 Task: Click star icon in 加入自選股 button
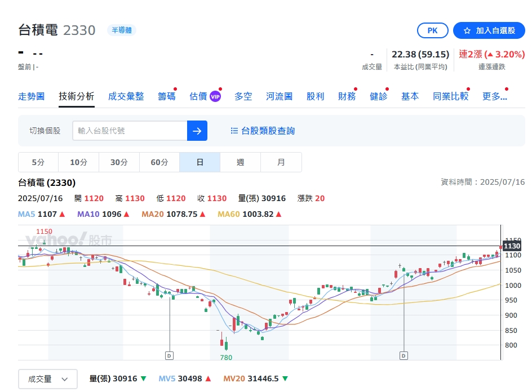pyautogui.click(x=467, y=30)
